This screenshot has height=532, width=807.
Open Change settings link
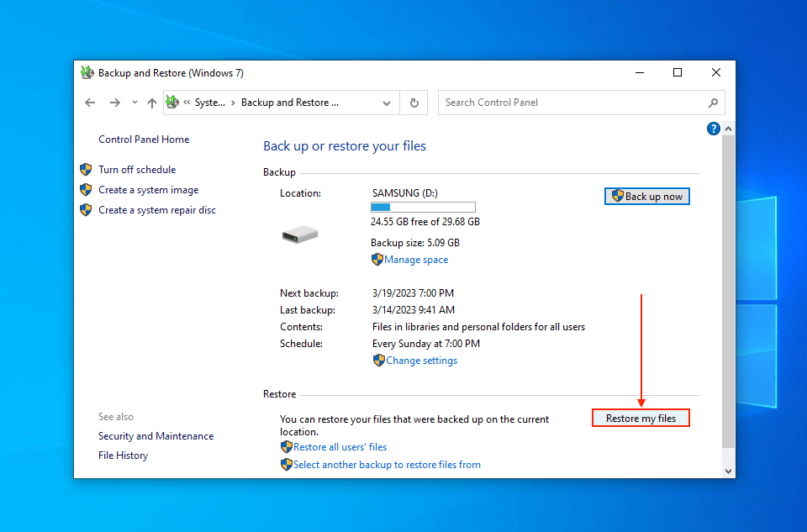pyautogui.click(x=421, y=361)
